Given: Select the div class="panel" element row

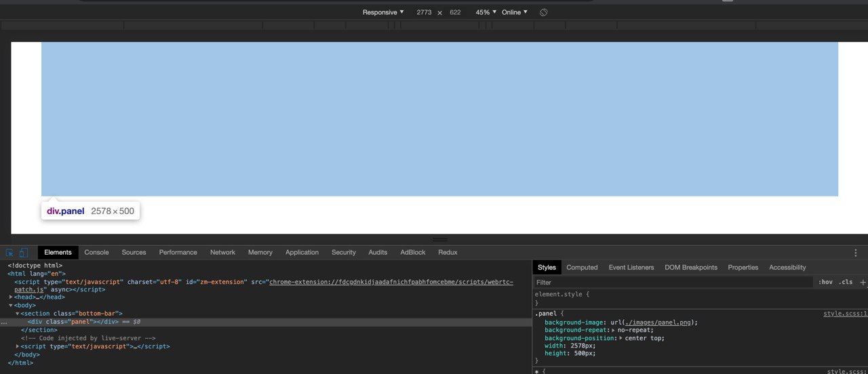Looking at the screenshot, I should [x=266, y=322].
